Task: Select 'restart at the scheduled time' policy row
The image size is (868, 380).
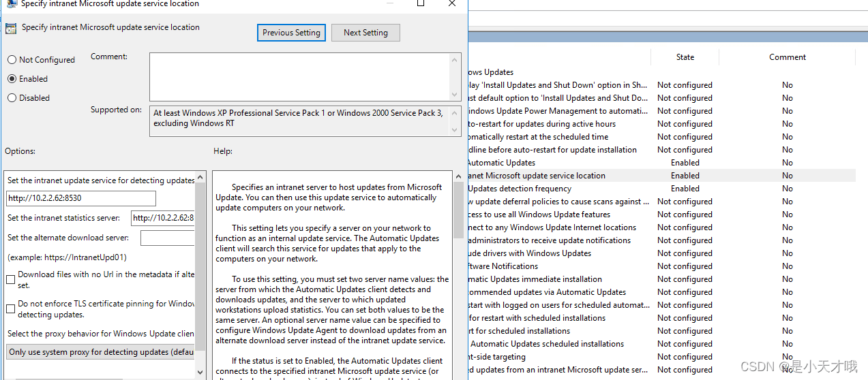Action: click(x=661, y=137)
